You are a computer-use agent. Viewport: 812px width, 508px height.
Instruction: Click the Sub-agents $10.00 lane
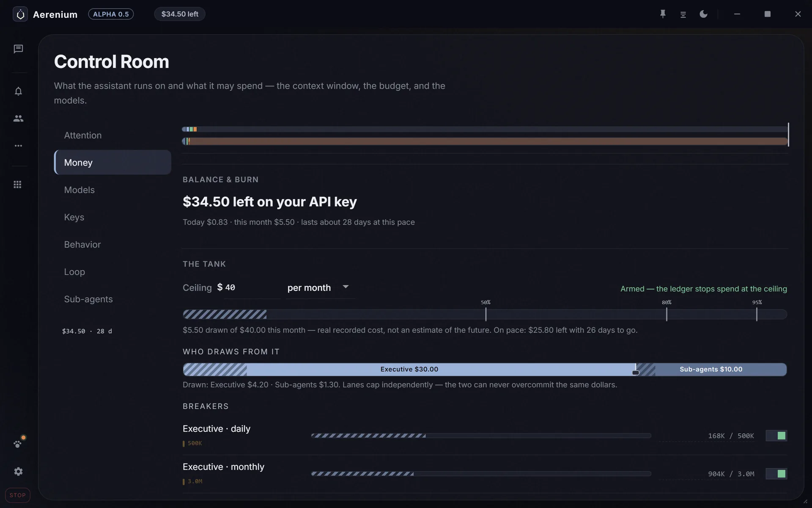711,370
